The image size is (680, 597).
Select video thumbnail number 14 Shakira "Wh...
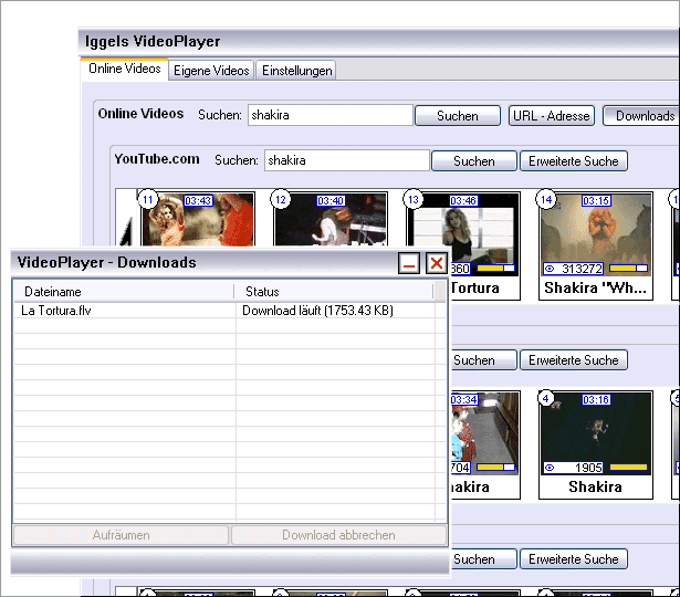596,246
